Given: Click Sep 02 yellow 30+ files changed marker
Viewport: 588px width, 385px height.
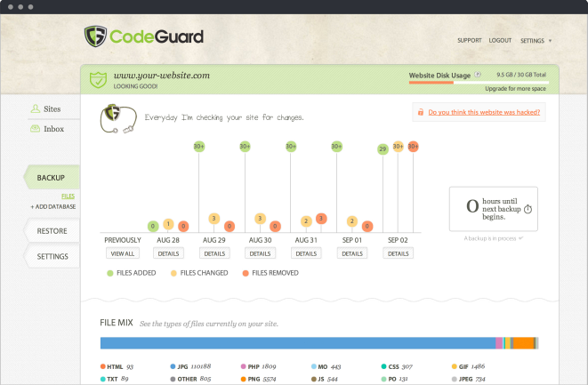Looking at the screenshot, I should click(x=398, y=146).
